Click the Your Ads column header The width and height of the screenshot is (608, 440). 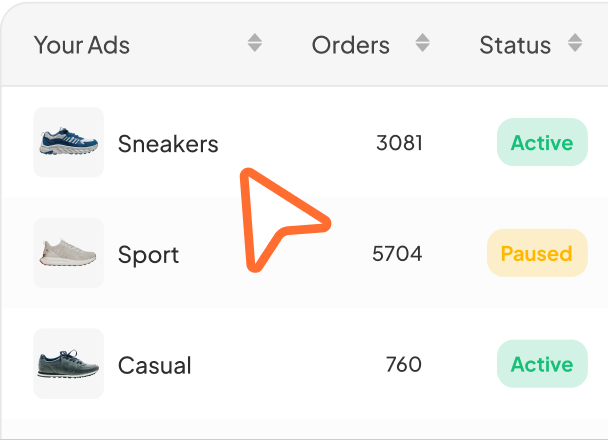pyautogui.click(x=82, y=45)
